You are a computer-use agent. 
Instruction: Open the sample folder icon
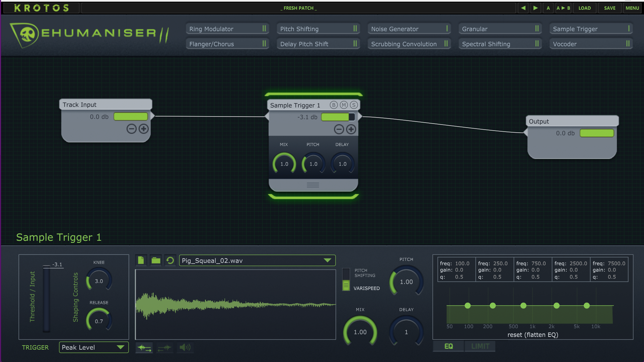(156, 261)
